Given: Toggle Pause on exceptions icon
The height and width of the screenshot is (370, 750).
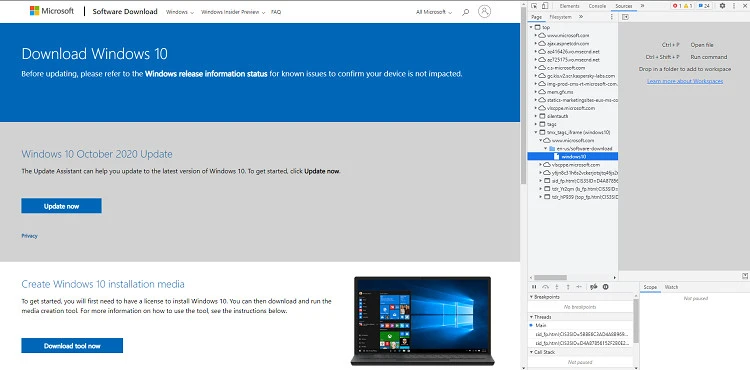Looking at the screenshot, I should pos(606,287).
